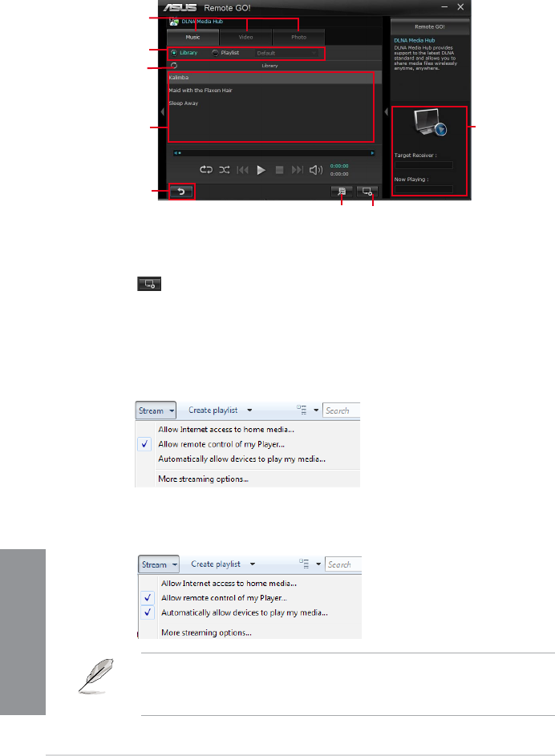Refresh the Library list
This screenshot has height=756, width=555.
click(x=174, y=65)
